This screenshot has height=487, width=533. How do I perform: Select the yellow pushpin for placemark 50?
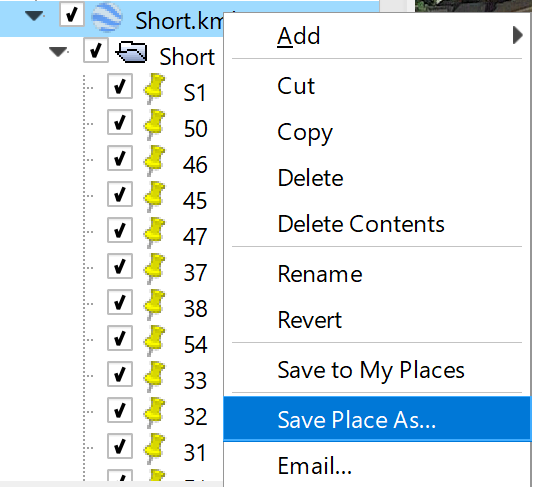point(155,124)
